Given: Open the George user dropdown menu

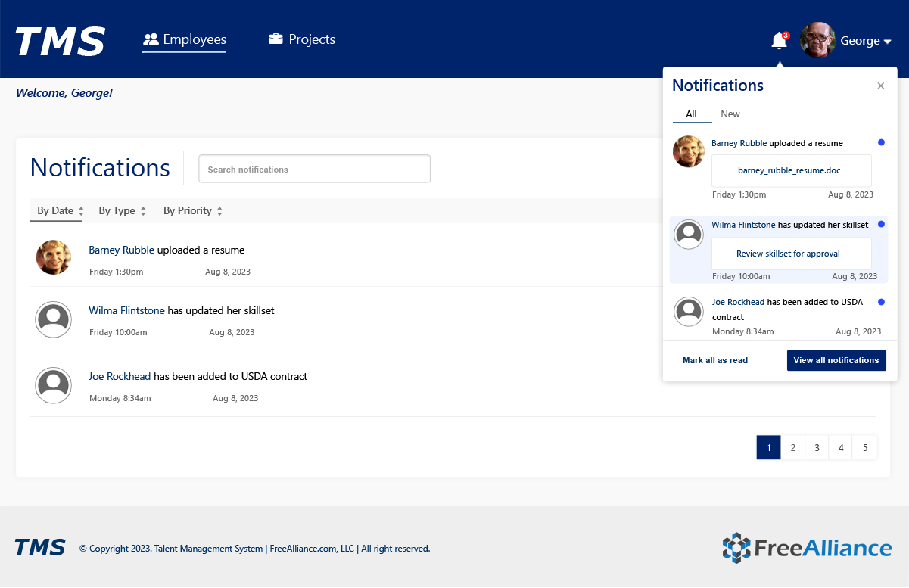Looking at the screenshot, I should [x=865, y=41].
